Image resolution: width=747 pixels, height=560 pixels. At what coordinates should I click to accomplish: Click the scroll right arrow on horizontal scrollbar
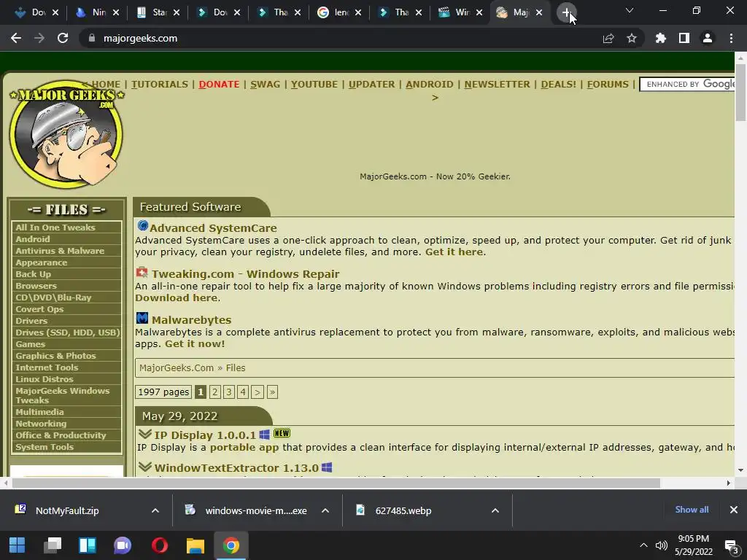[x=729, y=483]
